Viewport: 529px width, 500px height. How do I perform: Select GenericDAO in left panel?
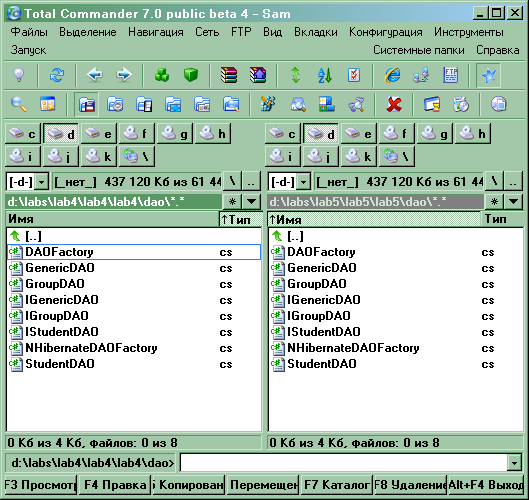pos(134,268)
